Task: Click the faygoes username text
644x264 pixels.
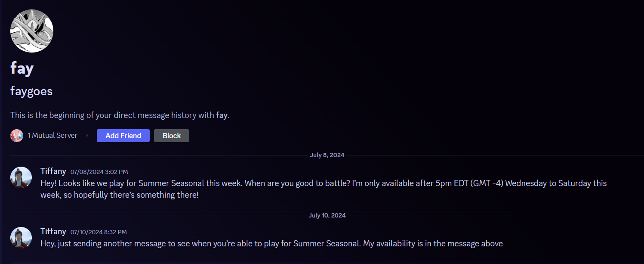Action: coord(31,91)
